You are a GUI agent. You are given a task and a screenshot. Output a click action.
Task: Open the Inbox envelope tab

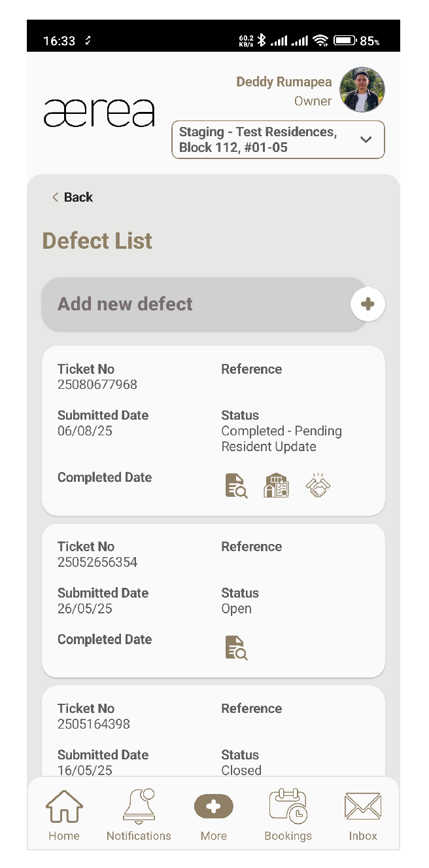pyautogui.click(x=362, y=815)
